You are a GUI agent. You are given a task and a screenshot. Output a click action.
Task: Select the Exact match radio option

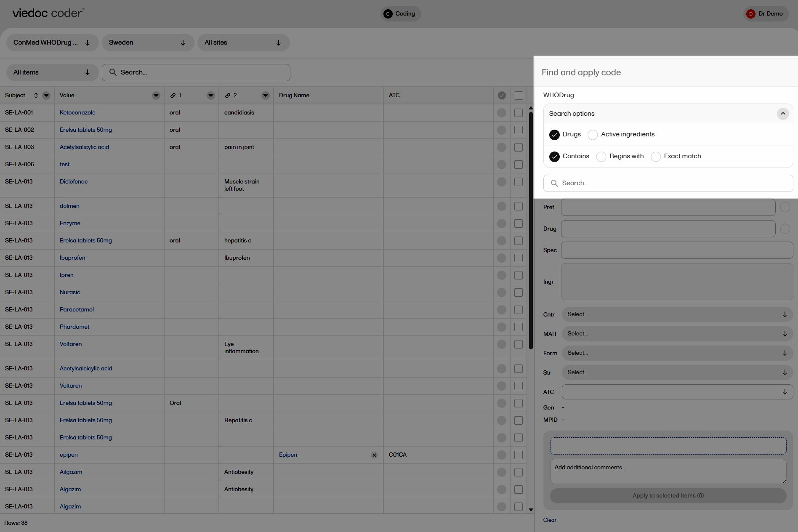(656, 157)
